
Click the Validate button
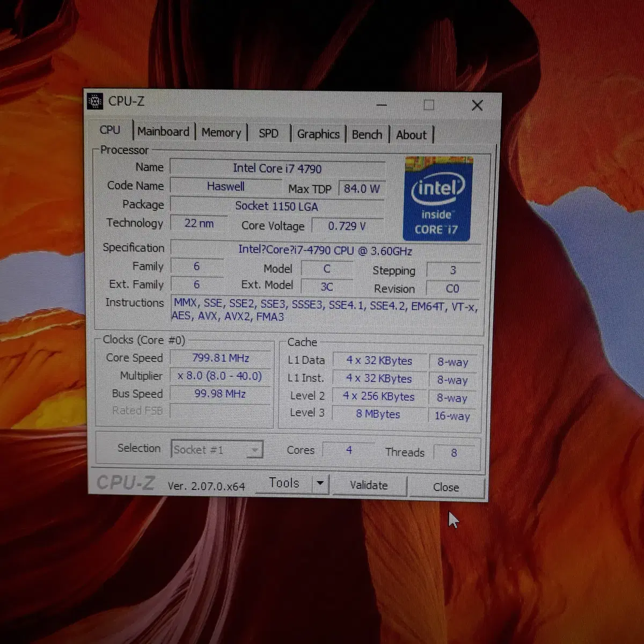coord(369,485)
